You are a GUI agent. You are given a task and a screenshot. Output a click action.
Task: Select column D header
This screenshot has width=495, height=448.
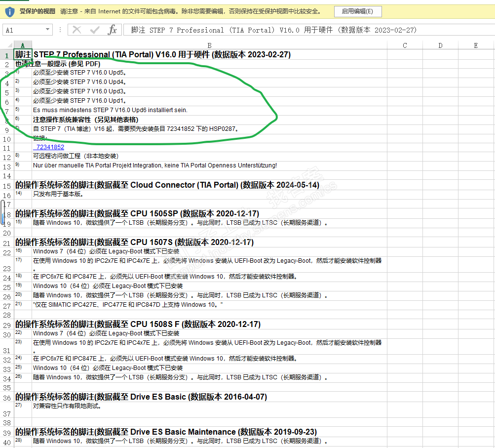click(x=440, y=45)
